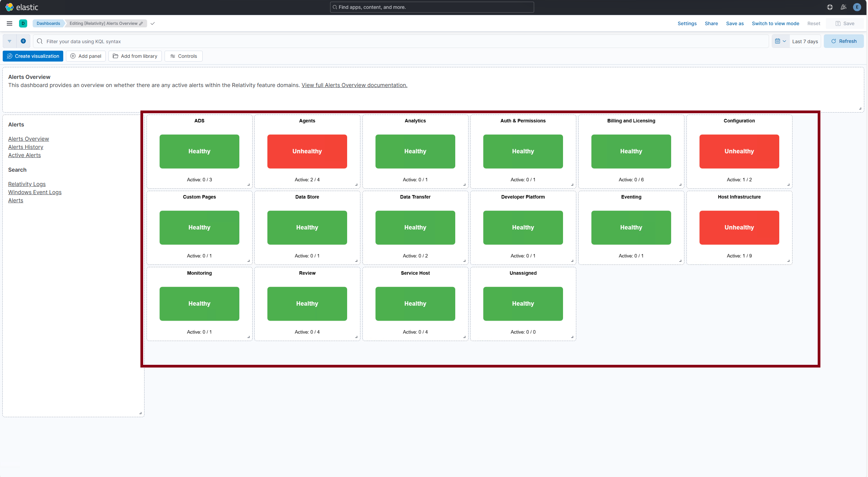
Task: Expand the date quick menu calendar dropdown
Action: (x=780, y=41)
